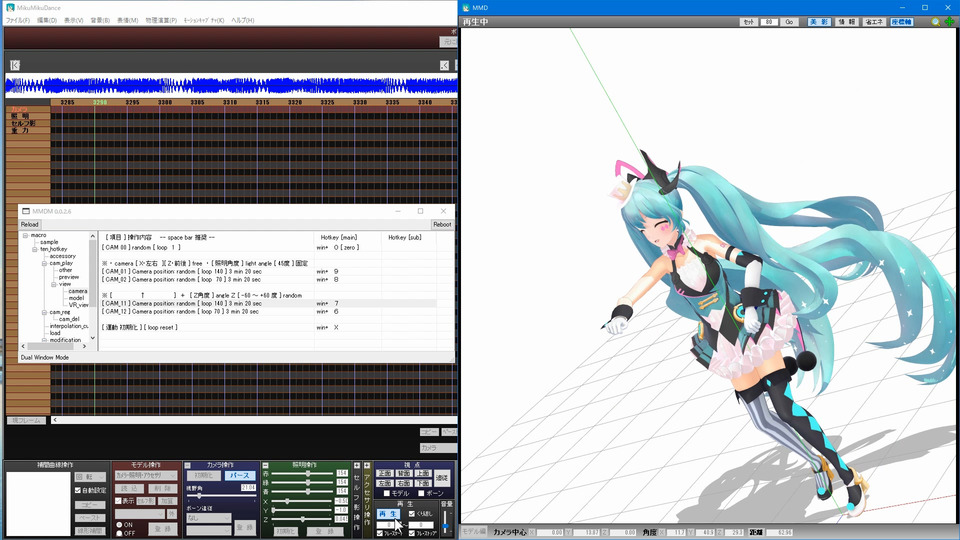Select the CAM_01 camera position row
The height and width of the screenshot is (540, 960).
[268, 271]
